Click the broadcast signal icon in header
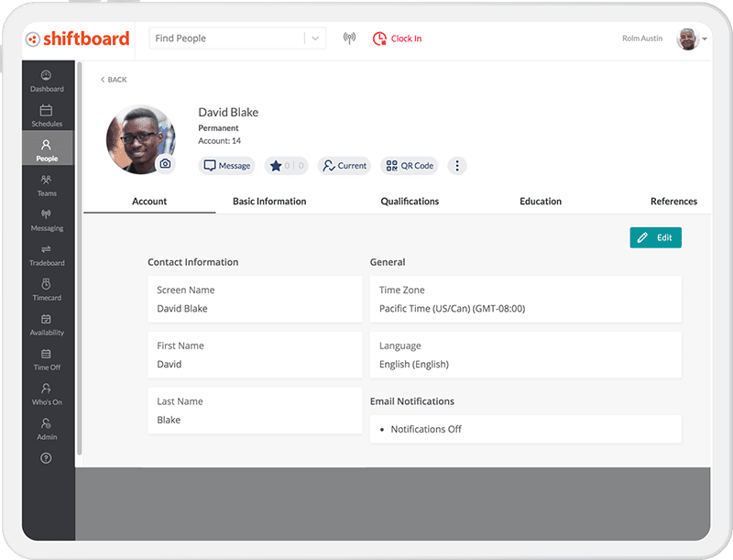Image resolution: width=733 pixels, height=560 pixels. point(349,38)
